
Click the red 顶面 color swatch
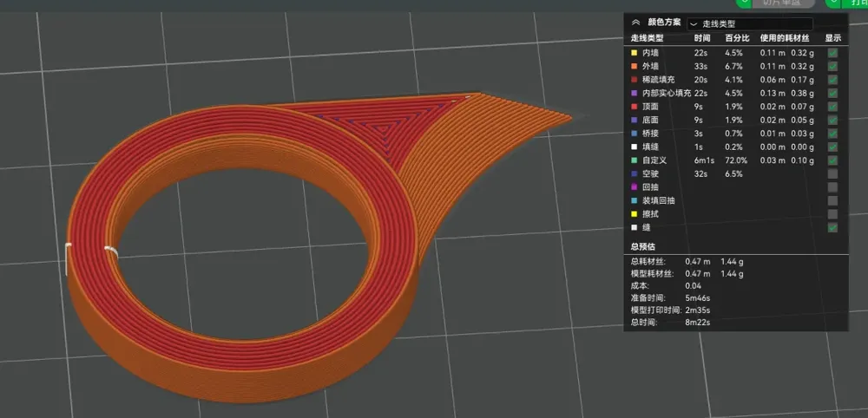coord(634,107)
